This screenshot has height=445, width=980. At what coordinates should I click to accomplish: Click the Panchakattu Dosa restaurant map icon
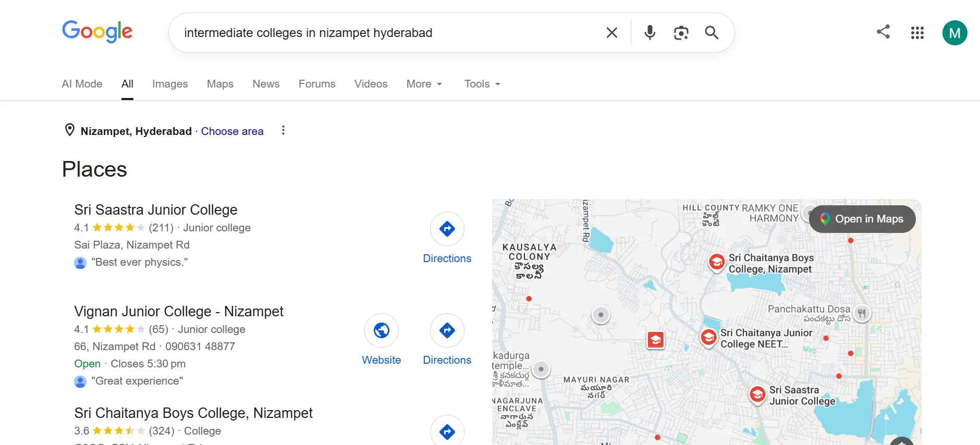862,314
